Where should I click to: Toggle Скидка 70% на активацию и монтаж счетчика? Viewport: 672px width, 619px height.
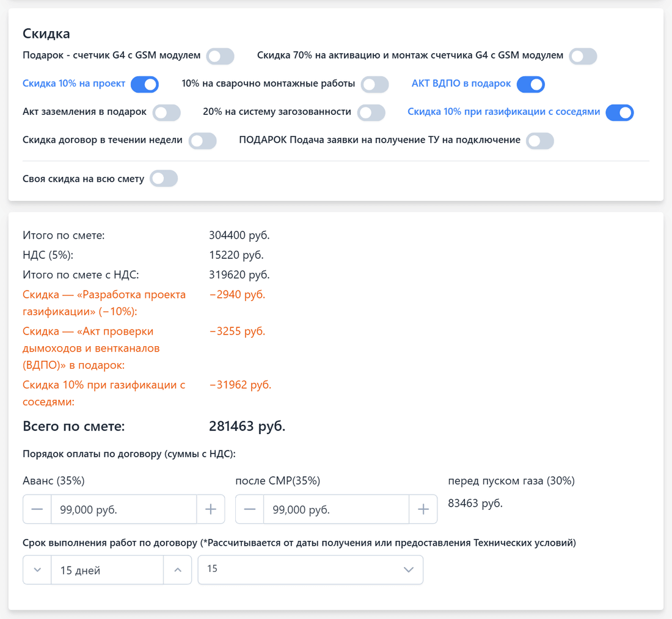pyautogui.click(x=583, y=56)
